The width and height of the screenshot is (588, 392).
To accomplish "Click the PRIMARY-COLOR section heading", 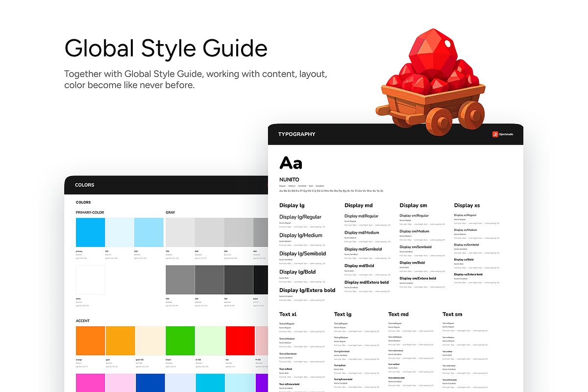I will 90,213.
